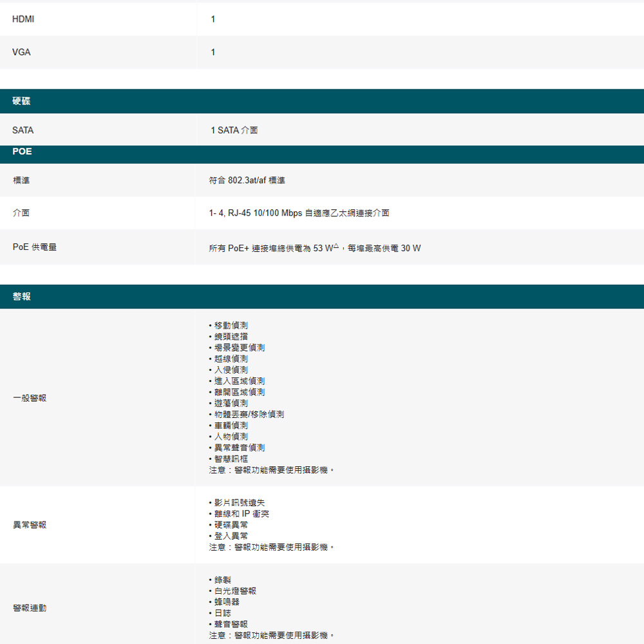Select the RJ-45 10/100 Mbps interface text
The image size is (644, 644).
[299, 213]
